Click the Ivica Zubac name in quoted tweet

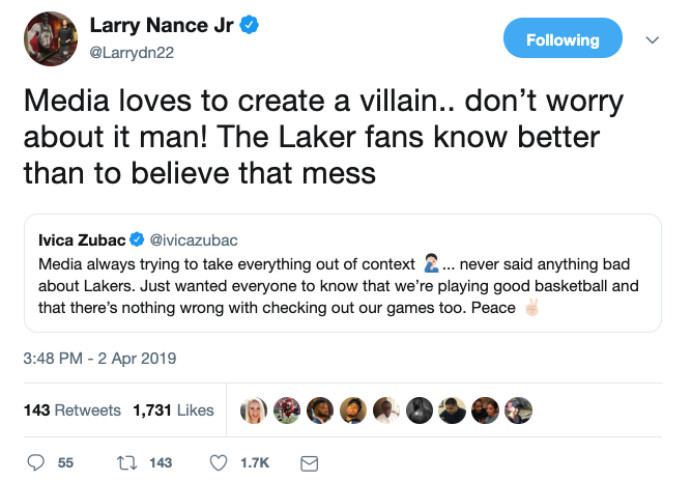click(x=80, y=241)
